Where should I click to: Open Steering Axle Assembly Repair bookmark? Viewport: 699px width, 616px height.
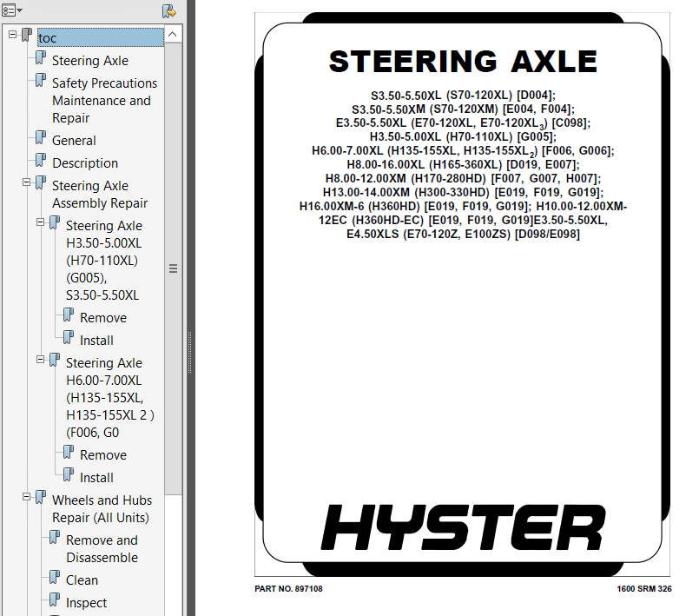[x=100, y=194]
